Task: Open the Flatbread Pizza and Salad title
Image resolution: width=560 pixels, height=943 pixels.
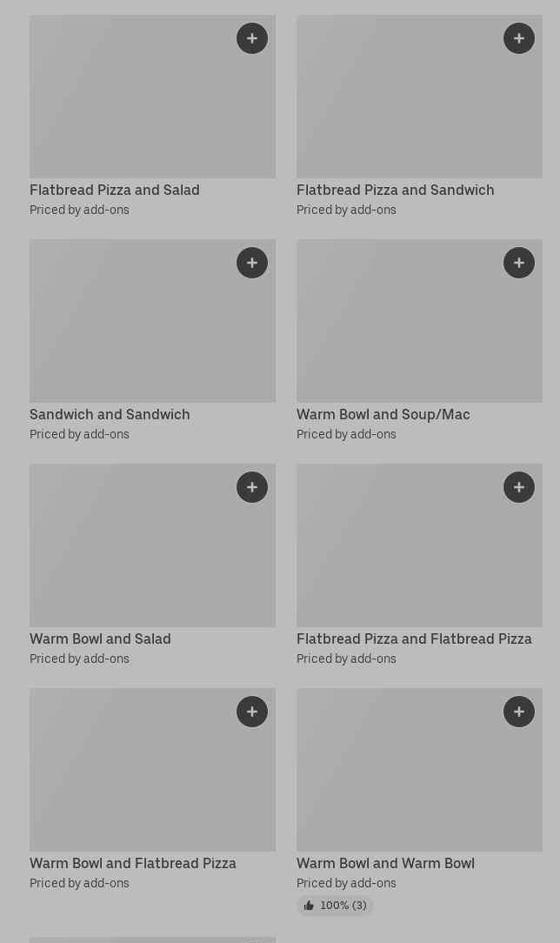Action: [115, 190]
